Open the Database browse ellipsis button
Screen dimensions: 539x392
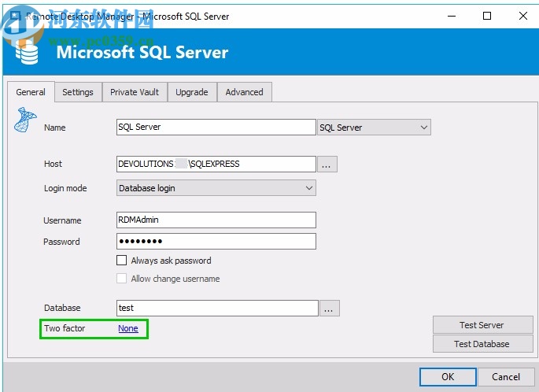click(330, 308)
